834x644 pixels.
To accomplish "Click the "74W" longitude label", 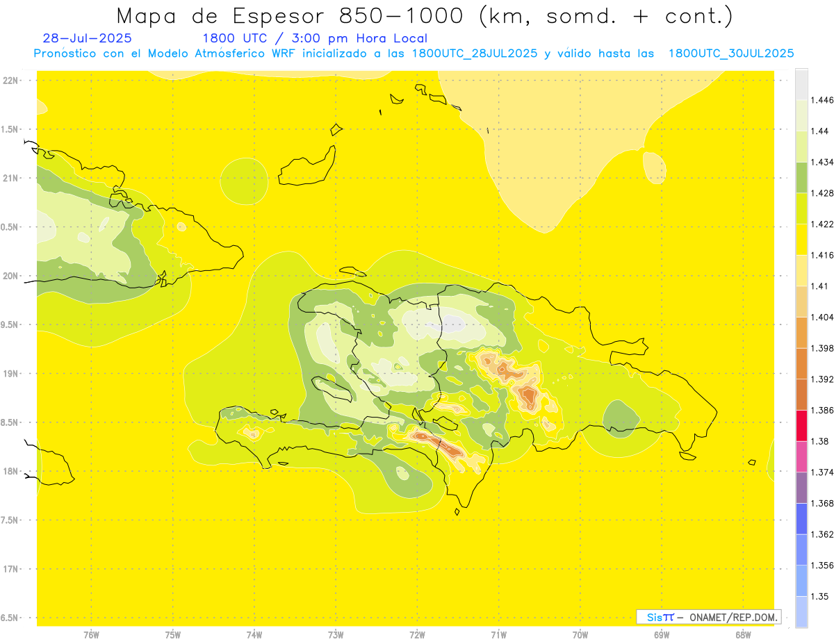I will [x=254, y=634].
